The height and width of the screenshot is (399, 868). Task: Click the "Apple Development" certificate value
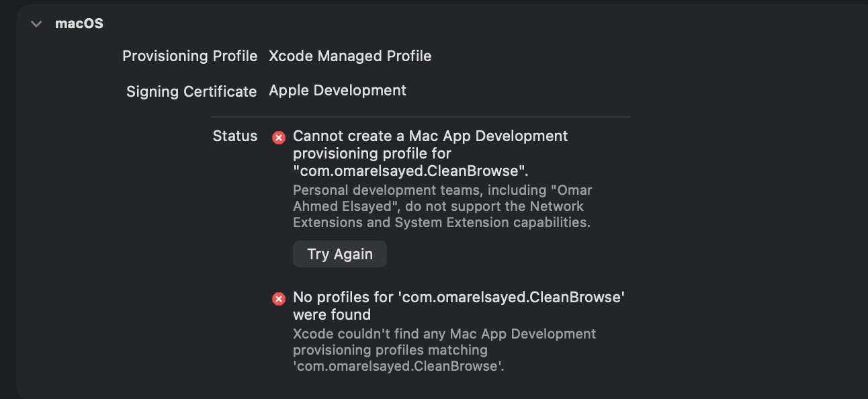coord(337,91)
